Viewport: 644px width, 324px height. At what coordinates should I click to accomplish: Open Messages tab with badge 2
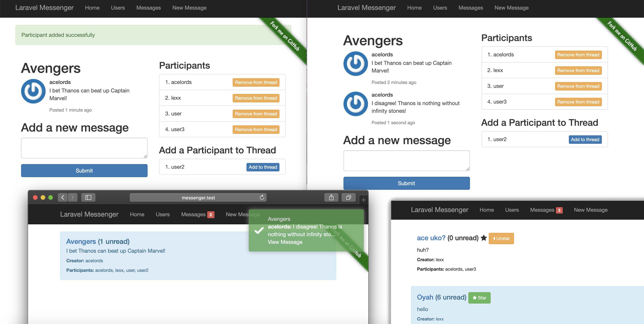[197, 215]
